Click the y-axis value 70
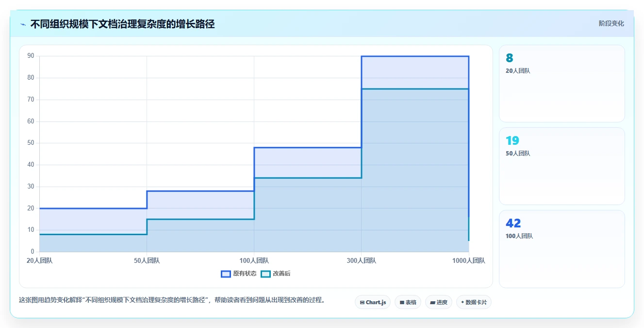The image size is (644, 328). 31,100
